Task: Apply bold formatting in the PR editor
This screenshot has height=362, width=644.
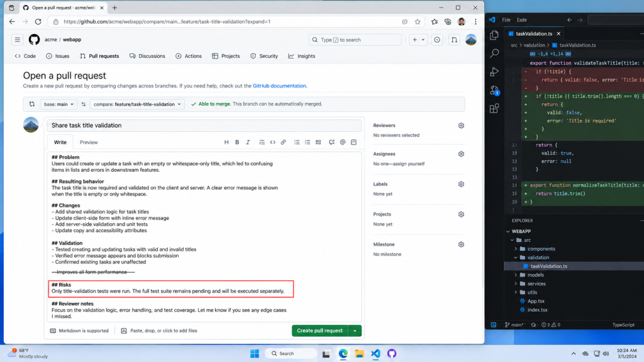Action: pos(237,142)
